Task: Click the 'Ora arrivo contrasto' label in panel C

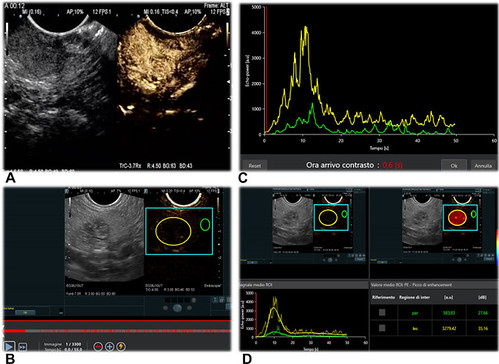Action: point(340,165)
